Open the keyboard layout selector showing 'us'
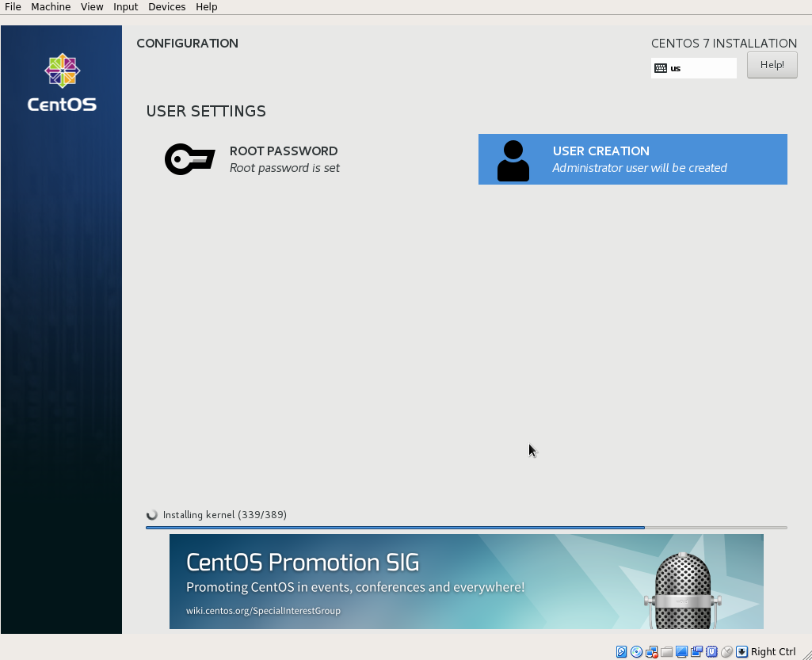 pos(693,68)
